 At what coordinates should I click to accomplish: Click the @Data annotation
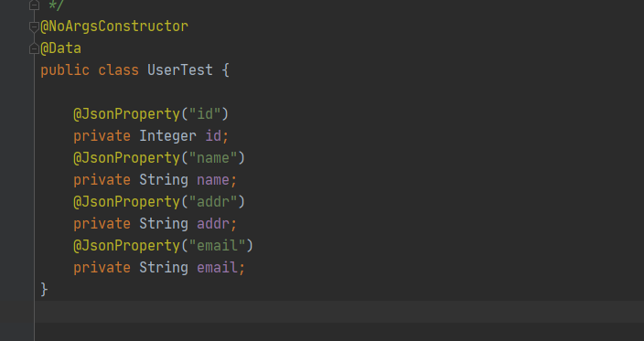[60, 48]
